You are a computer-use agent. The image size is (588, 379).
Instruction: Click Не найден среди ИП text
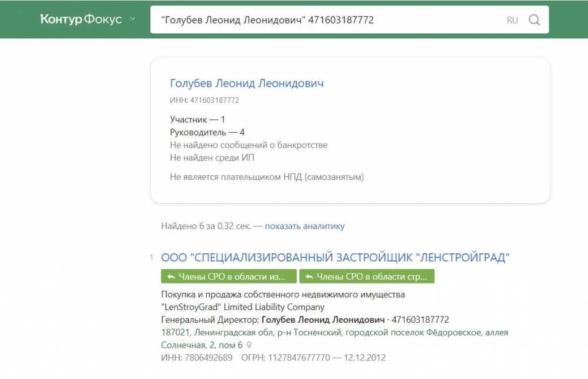click(x=212, y=158)
